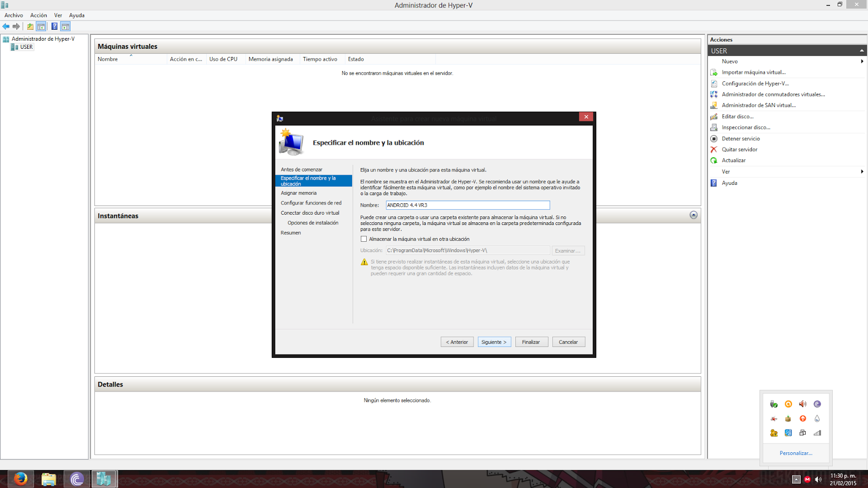Image resolution: width=868 pixels, height=488 pixels.
Task: Open the blue Help question mark toolbar icon
Action: 54,27
